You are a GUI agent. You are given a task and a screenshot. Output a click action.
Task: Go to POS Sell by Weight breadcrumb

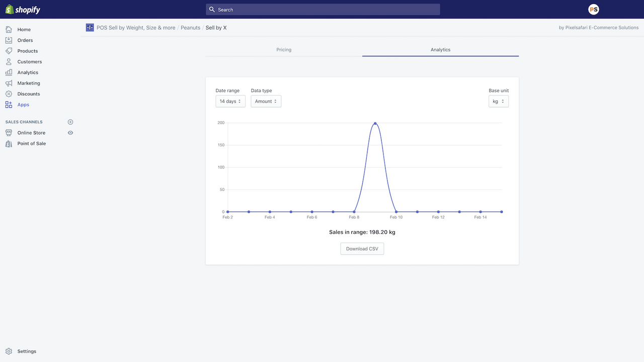pos(136,28)
